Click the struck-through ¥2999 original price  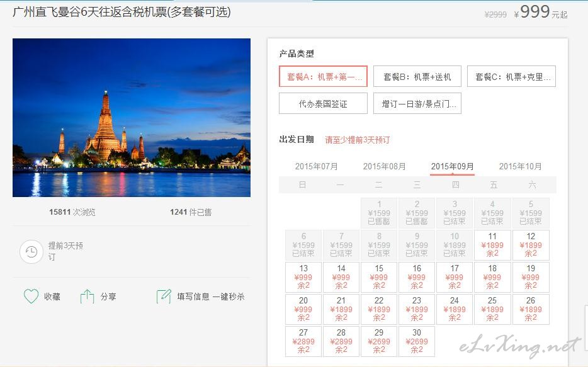point(495,14)
